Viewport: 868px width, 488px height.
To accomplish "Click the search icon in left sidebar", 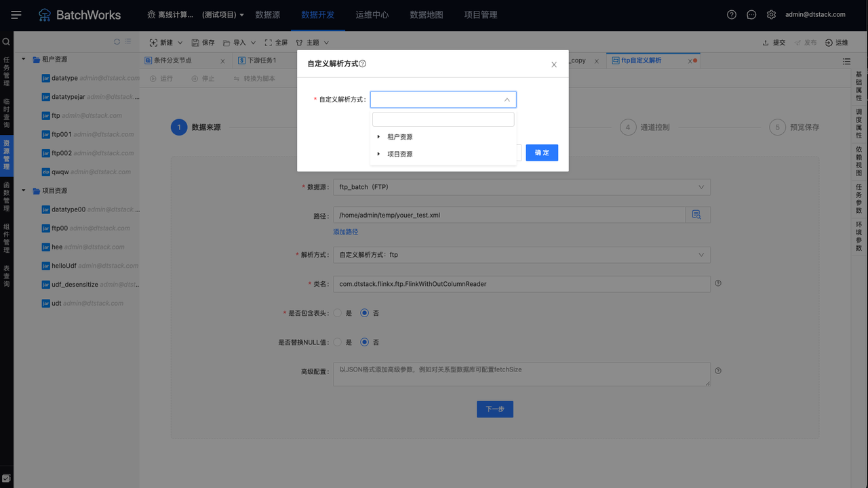I will (6, 42).
